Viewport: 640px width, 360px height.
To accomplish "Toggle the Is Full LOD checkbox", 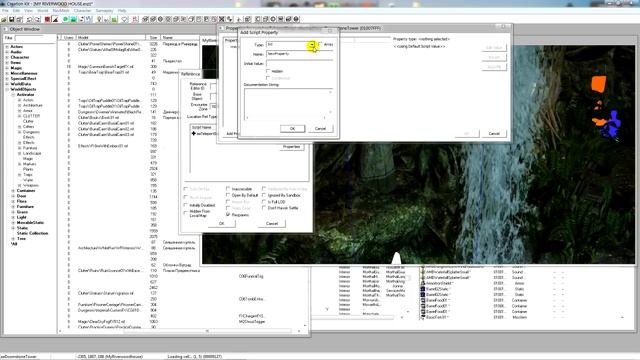I will tap(264, 202).
